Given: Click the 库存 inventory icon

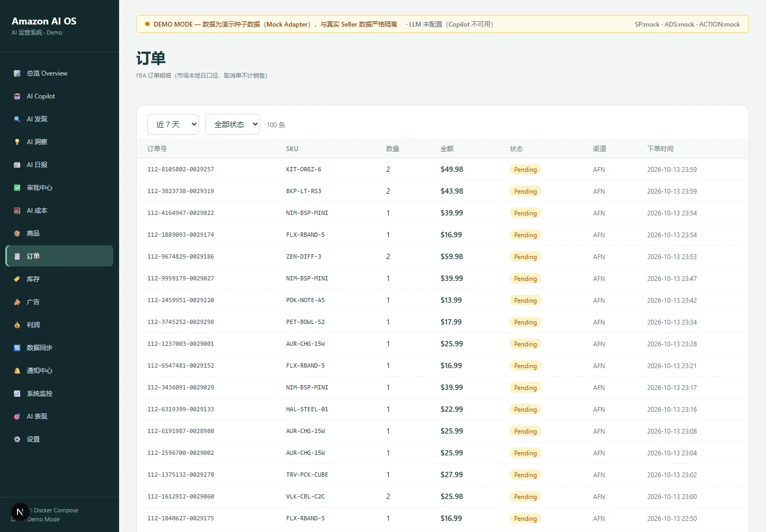Looking at the screenshot, I should (x=17, y=279).
